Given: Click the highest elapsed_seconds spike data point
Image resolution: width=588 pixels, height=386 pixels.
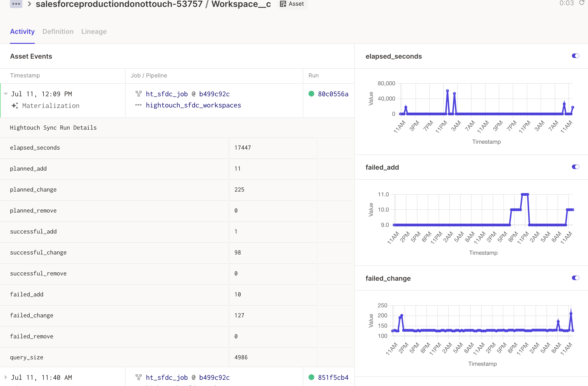Looking at the screenshot, I should [x=447, y=91].
